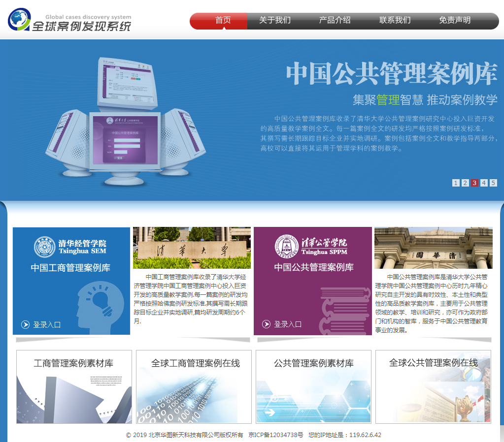Viewport: 504px width, 442px height.
Task: Select 联系我们 in the navigation bar
Action: (x=395, y=20)
